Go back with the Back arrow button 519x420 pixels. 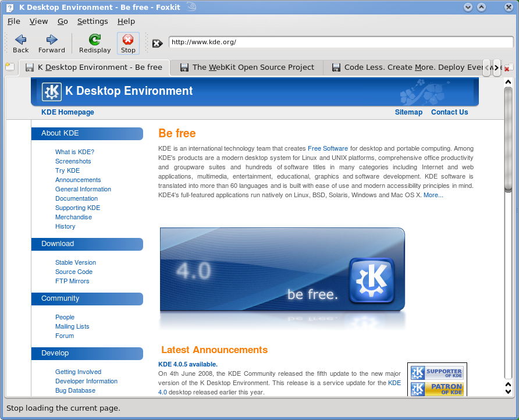pos(20,44)
